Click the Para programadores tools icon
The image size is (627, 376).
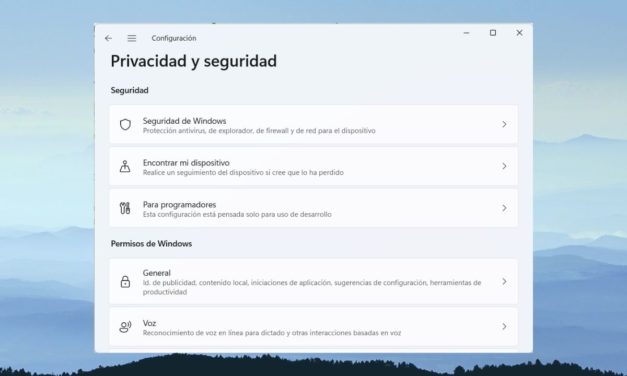125,208
